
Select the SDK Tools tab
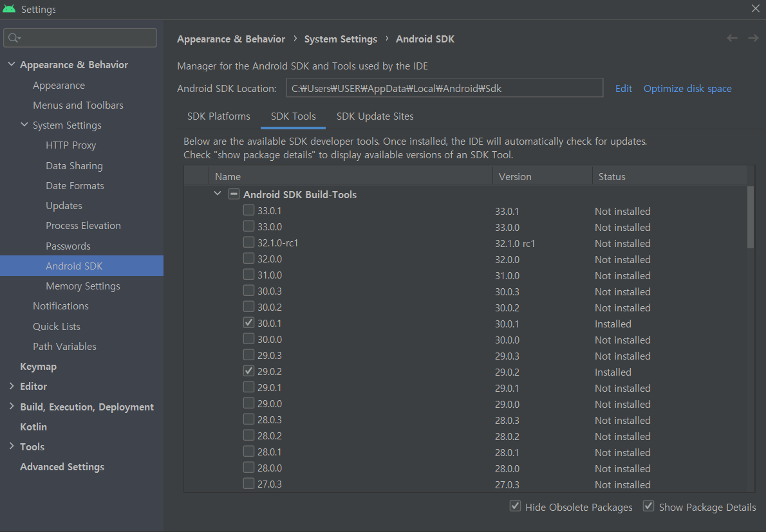(x=293, y=116)
